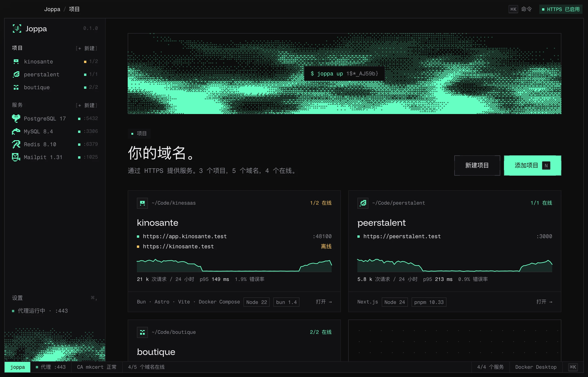Image resolution: width=588 pixels, height=377 pixels.
Task: Open the PostgreSQL 17 service icon
Action: point(16,118)
